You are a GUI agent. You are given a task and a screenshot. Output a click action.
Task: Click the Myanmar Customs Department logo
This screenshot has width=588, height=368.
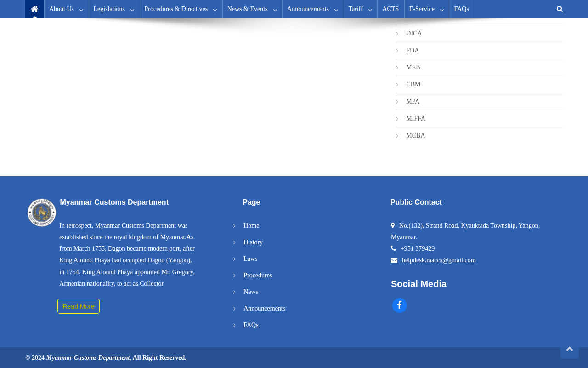(42, 213)
